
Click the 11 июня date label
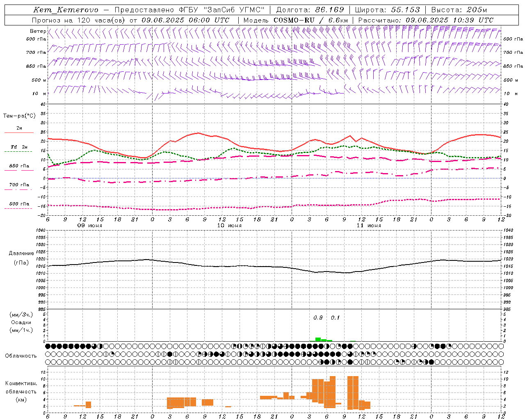pyautogui.click(x=369, y=226)
